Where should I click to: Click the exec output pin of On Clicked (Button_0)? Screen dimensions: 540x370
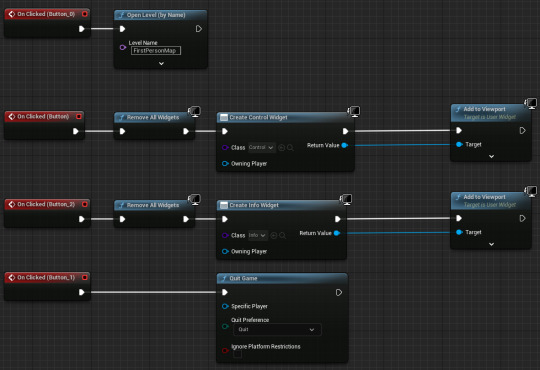(82, 29)
